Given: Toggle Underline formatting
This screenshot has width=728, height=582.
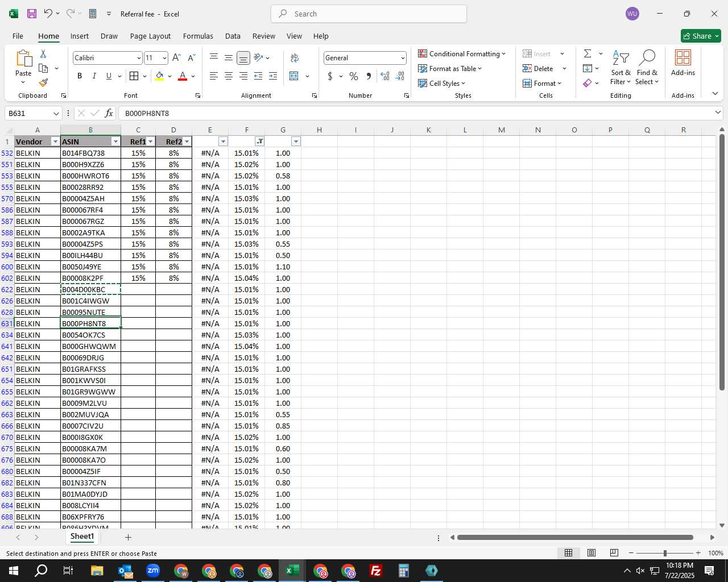Looking at the screenshot, I should click(x=109, y=76).
